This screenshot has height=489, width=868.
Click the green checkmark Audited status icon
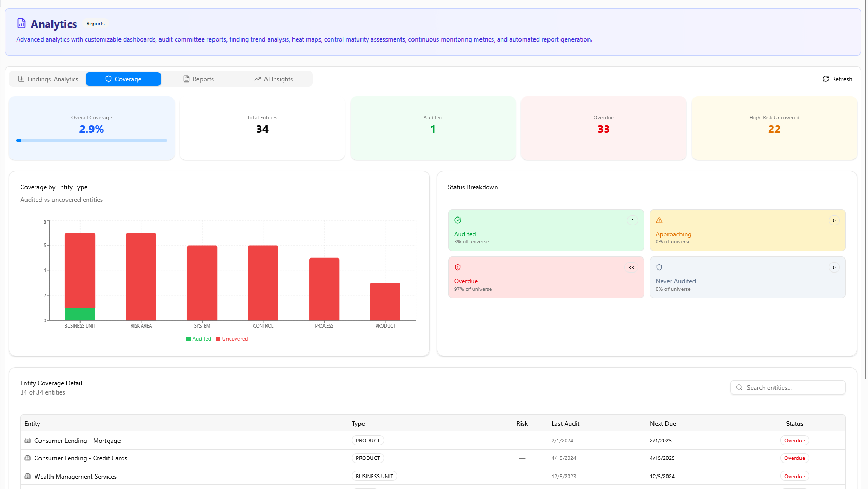(x=458, y=220)
